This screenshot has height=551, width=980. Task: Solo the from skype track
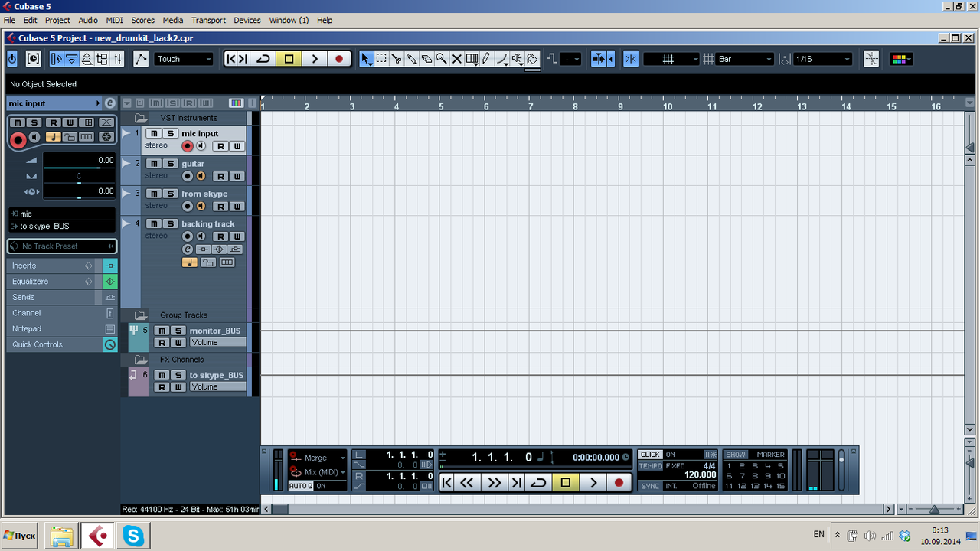click(169, 193)
